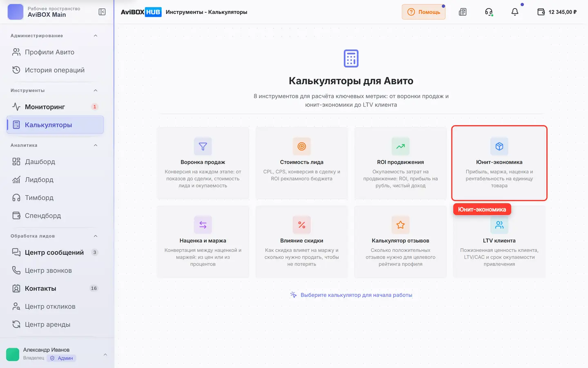Click the AviBOX HUB logo
The image size is (588, 368).
(x=141, y=12)
